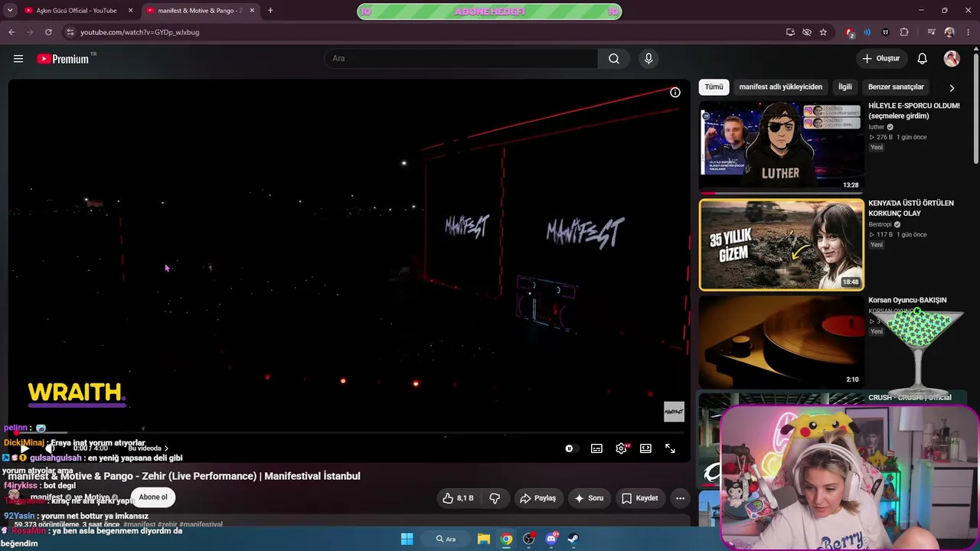Ask about the video with Soru
Viewport: 980px width, 551px height.
[x=589, y=498]
